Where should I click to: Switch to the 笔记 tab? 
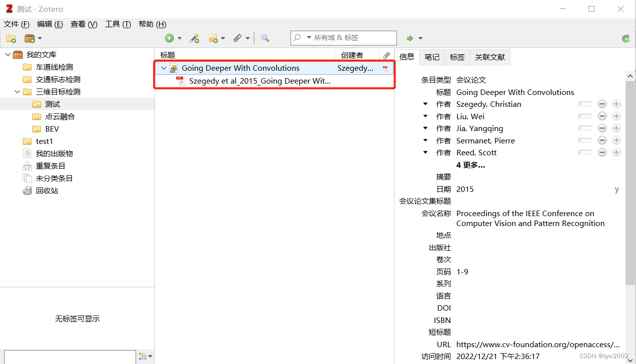tap(432, 57)
